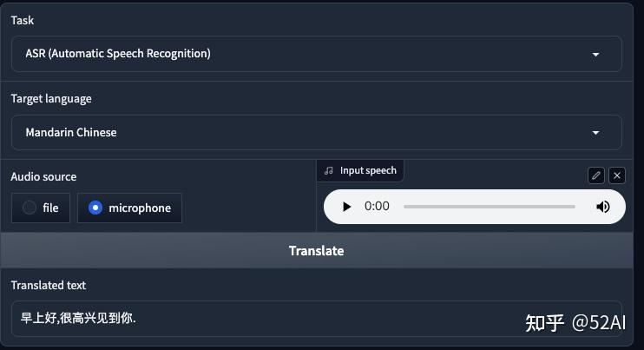Click the audio seek bar track
Image resolution: width=644 pixels, height=350 pixels.
click(x=489, y=207)
